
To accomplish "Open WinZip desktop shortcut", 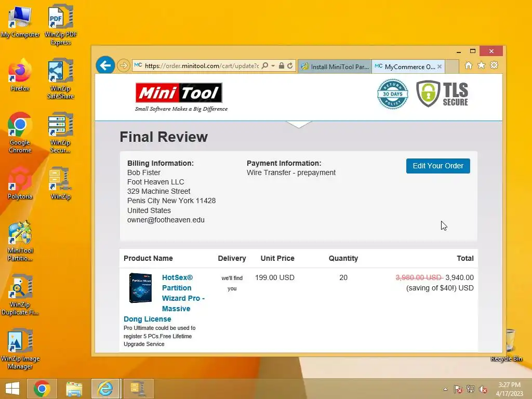I will 61,183.
